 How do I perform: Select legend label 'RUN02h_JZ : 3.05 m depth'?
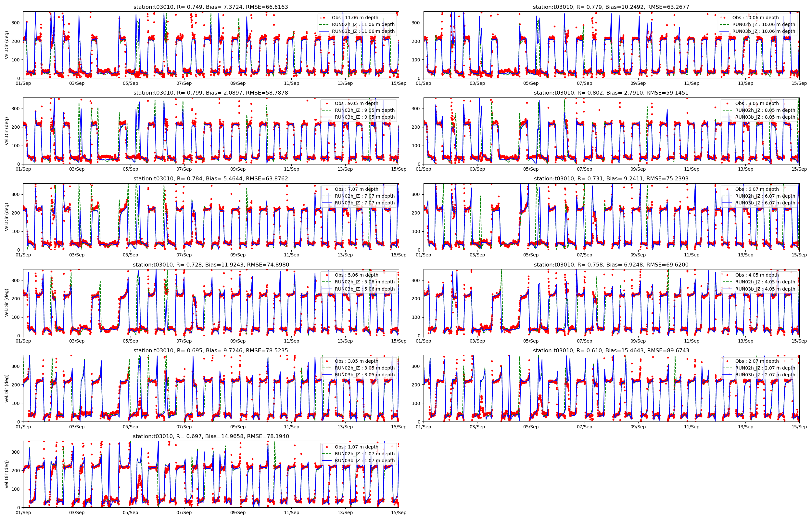point(364,368)
